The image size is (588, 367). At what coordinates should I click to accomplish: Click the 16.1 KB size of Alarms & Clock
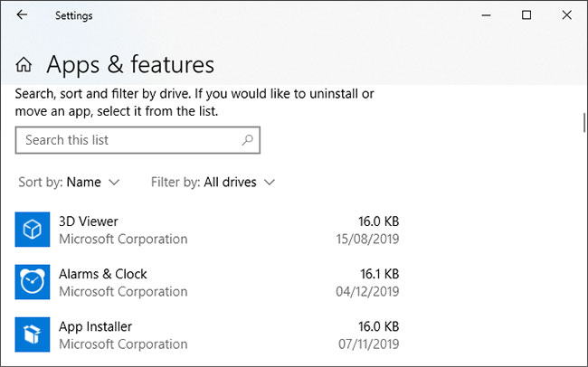380,274
